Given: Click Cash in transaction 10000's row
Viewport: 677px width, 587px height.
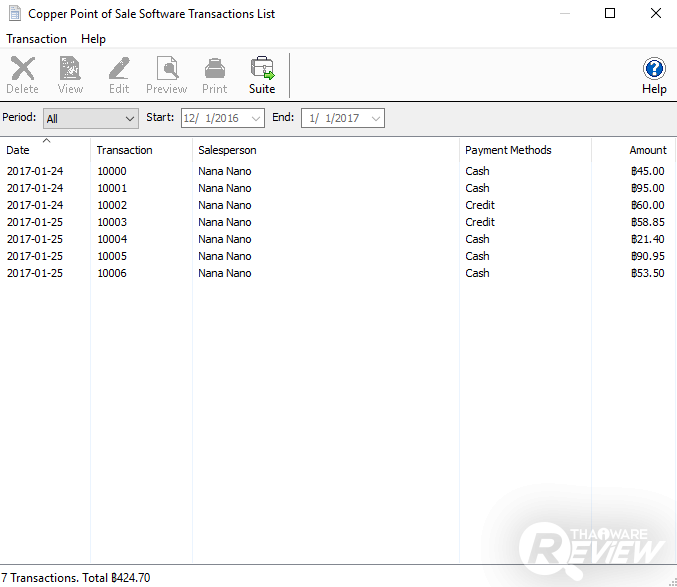Looking at the screenshot, I should pyautogui.click(x=477, y=171).
